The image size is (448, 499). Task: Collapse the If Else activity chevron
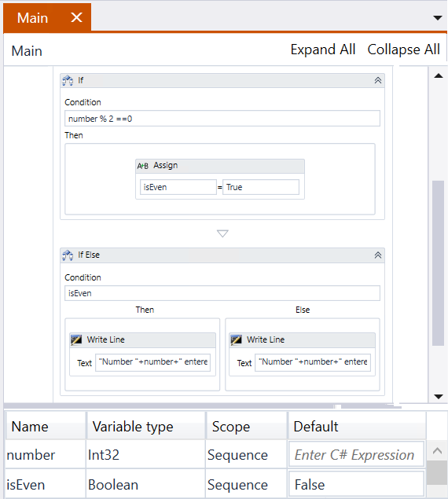pyautogui.click(x=377, y=255)
